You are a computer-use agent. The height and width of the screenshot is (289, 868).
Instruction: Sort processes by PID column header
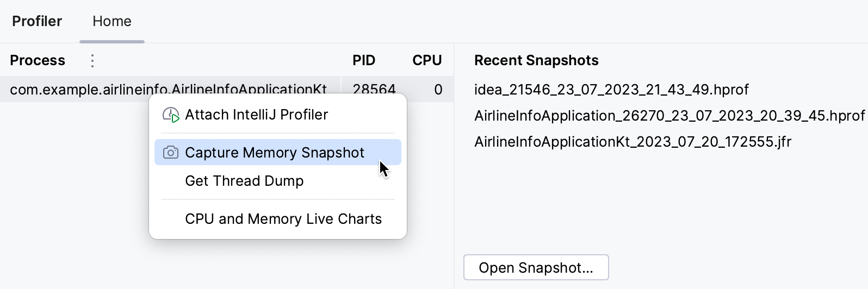[364, 60]
